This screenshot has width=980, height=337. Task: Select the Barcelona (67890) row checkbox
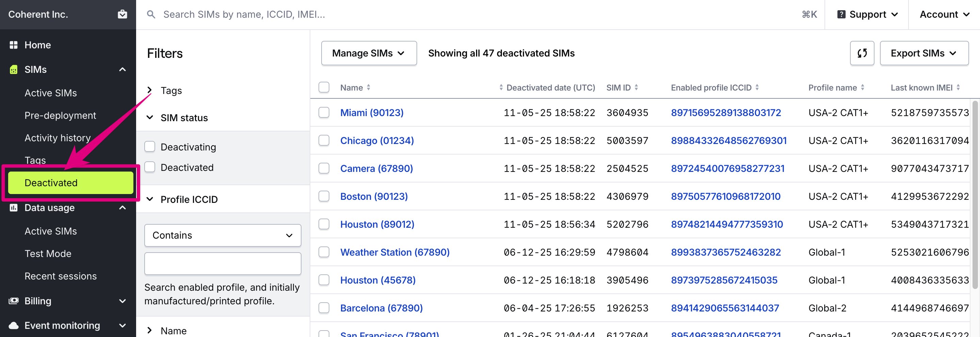pyautogui.click(x=324, y=308)
